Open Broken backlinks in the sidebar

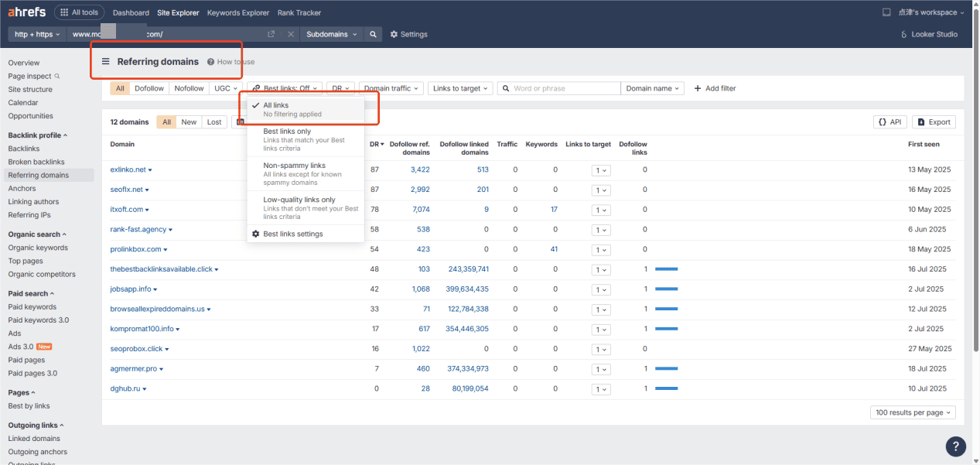point(36,162)
